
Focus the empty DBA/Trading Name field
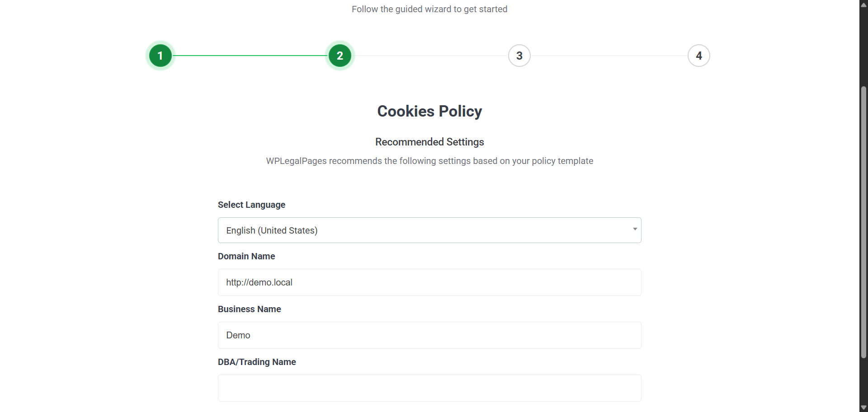click(x=429, y=388)
